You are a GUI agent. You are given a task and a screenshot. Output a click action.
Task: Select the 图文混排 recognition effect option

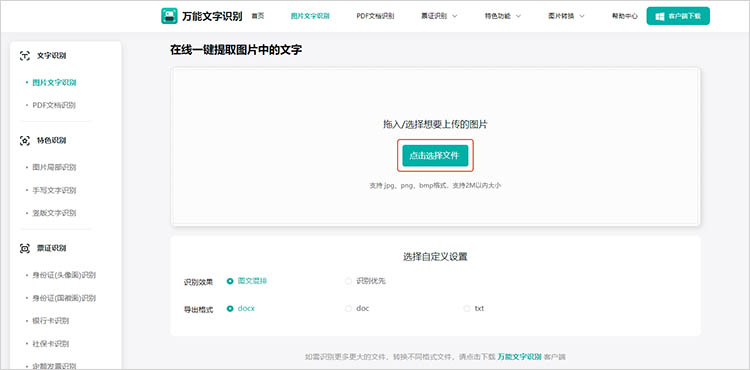(x=247, y=281)
